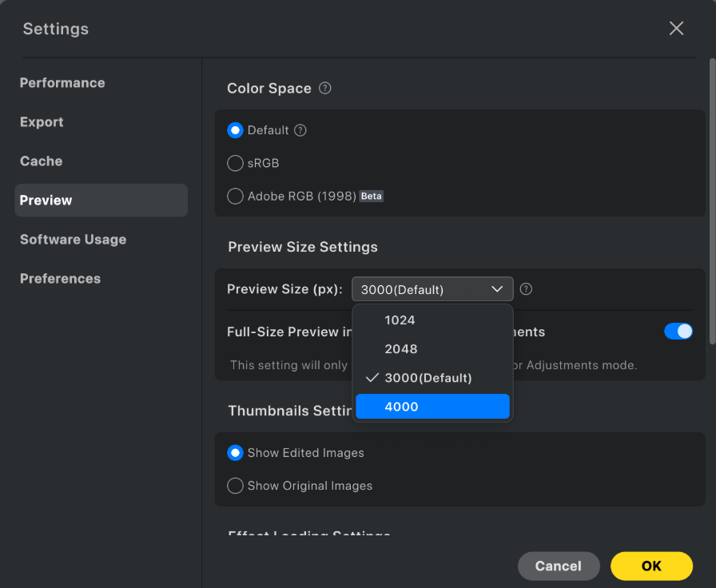
Task: Select Show Edited Images option
Action: pyautogui.click(x=236, y=452)
